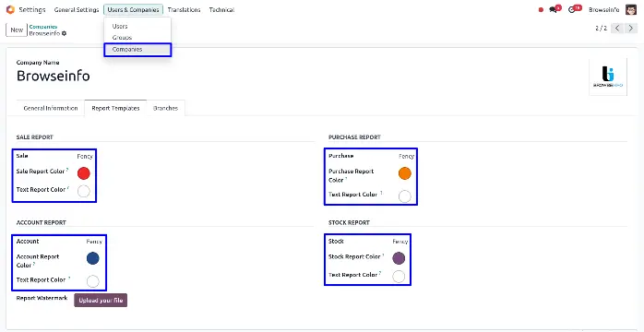Switch to the General Information tab
Viewport: 644px width, 332px height.
[x=51, y=108]
